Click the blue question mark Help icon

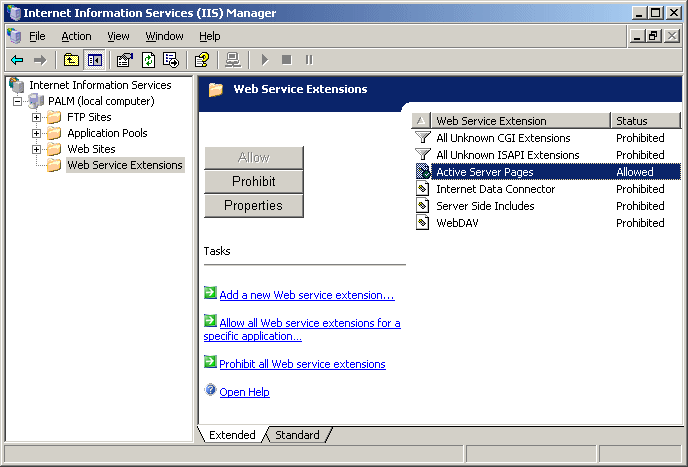point(211,390)
